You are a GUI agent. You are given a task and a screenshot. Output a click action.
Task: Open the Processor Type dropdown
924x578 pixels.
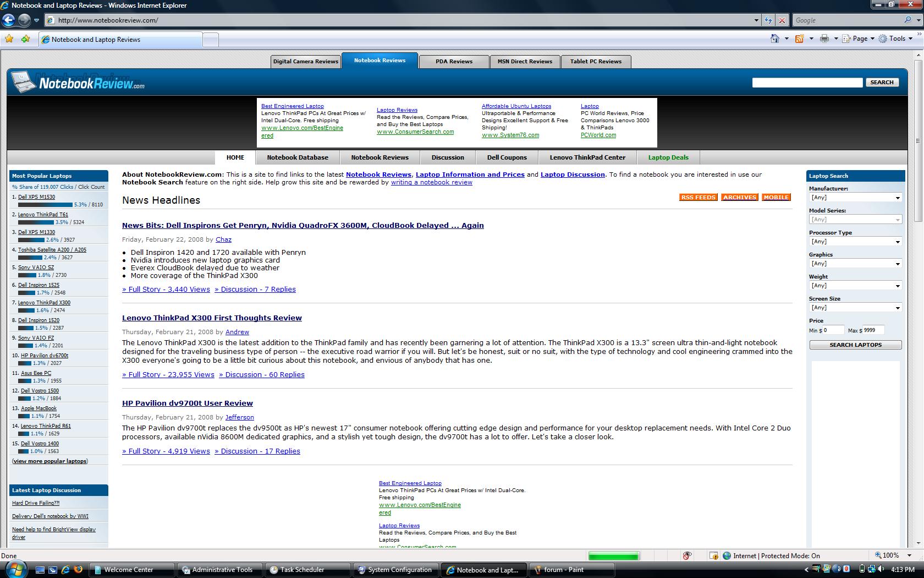tap(855, 242)
